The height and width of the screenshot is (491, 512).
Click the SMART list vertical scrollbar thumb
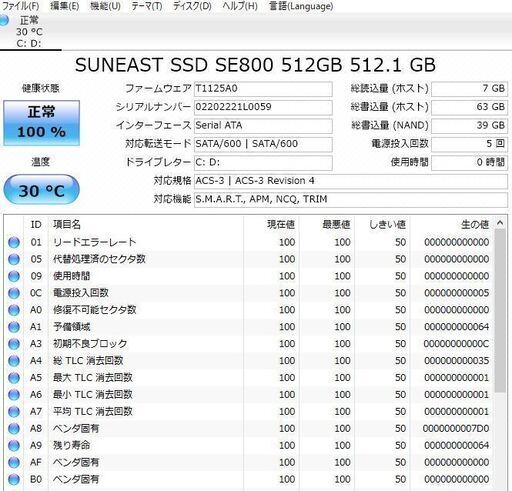(x=500, y=310)
